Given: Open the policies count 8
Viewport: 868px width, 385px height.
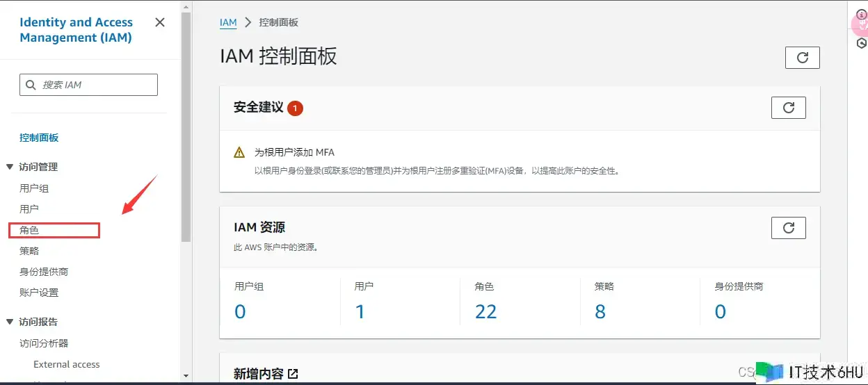Looking at the screenshot, I should tap(600, 312).
